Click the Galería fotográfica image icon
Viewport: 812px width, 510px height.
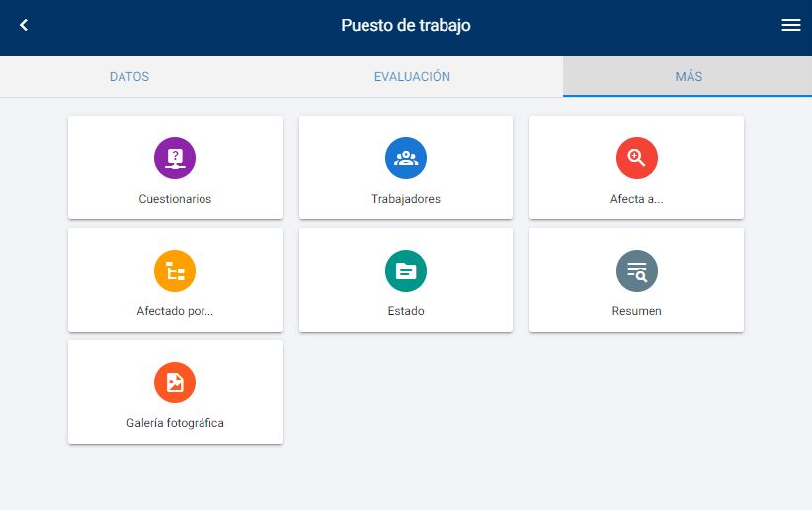(x=175, y=382)
